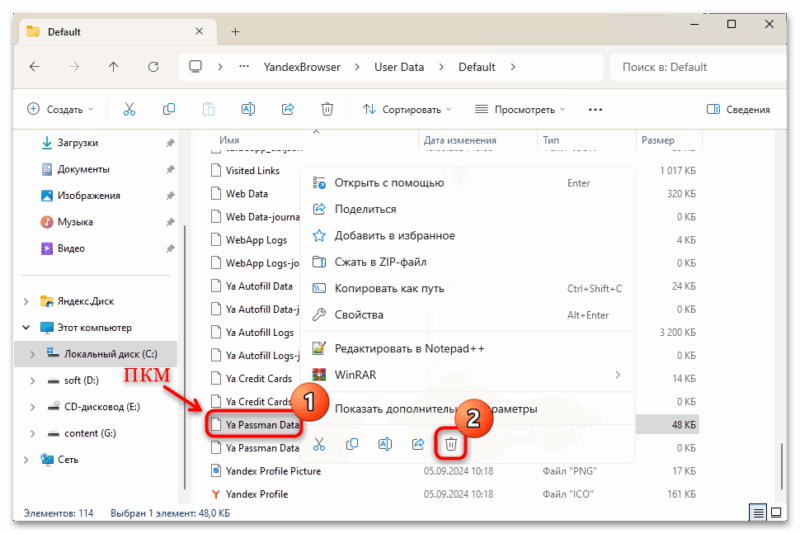800x534 pixels.
Task: Choose Сжать в ZIP-файл
Action: point(467,262)
